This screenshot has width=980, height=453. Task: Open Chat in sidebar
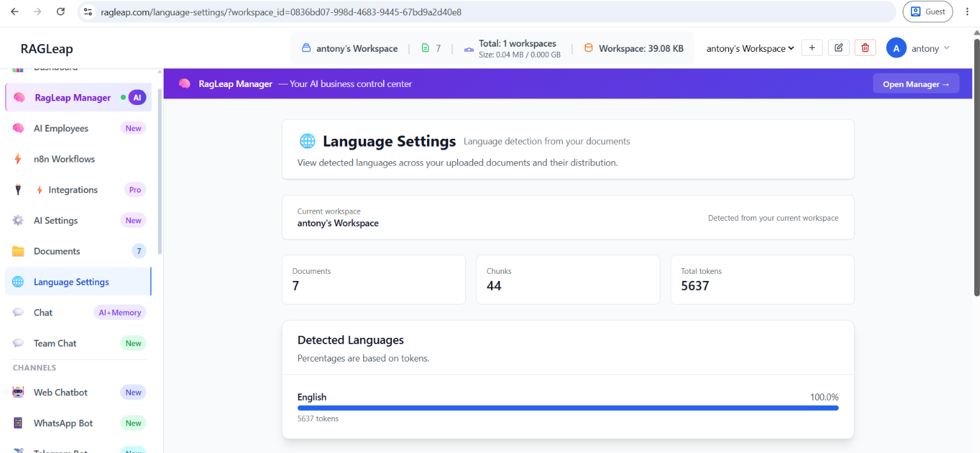78,312
